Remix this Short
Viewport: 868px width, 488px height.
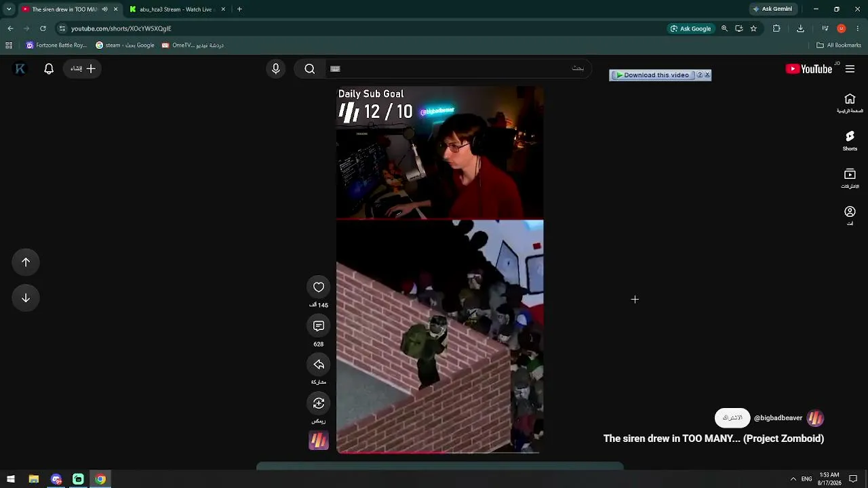click(319, 403)
